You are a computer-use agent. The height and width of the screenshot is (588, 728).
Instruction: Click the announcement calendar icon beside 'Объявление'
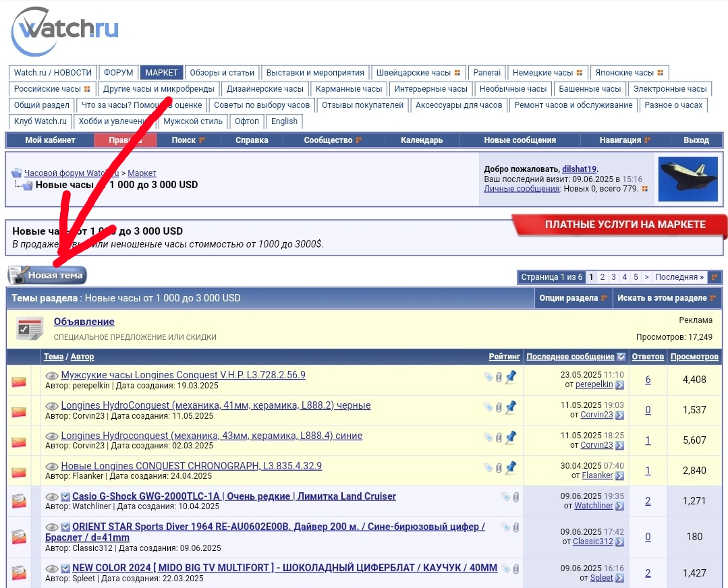[30, 328]
